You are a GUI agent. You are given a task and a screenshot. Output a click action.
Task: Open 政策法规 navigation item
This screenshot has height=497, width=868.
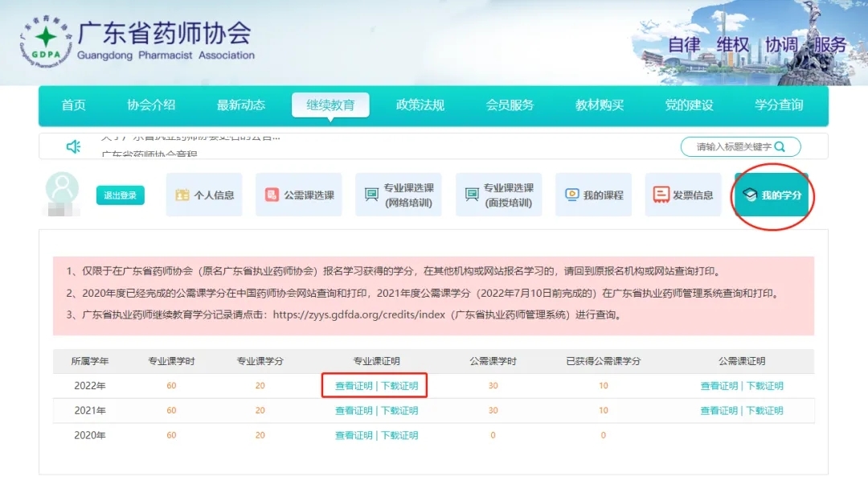pyautogui.click(x=420, y=105)
